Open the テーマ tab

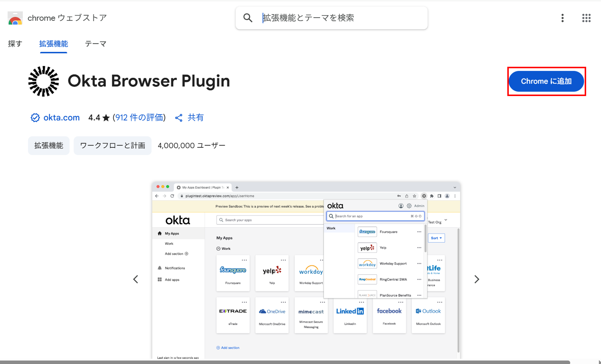[95, 44]
